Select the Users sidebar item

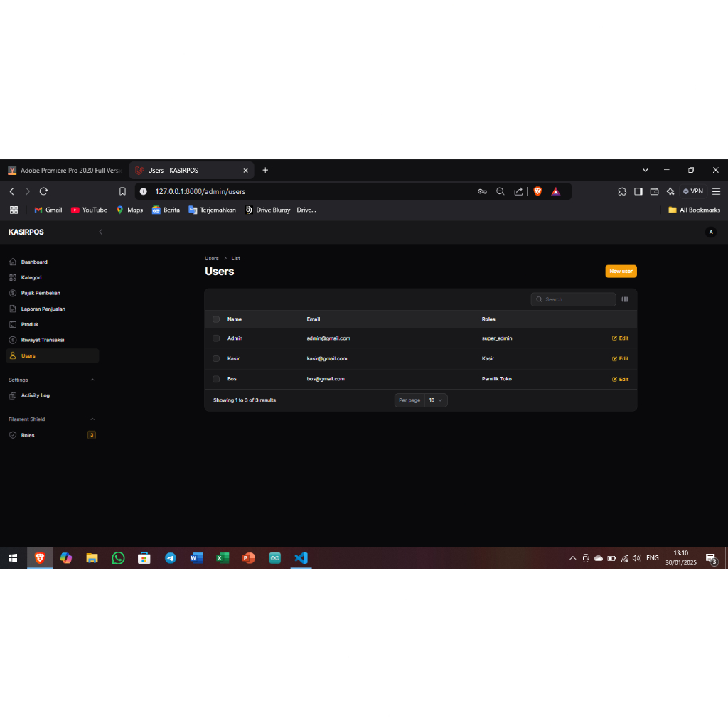52,355
